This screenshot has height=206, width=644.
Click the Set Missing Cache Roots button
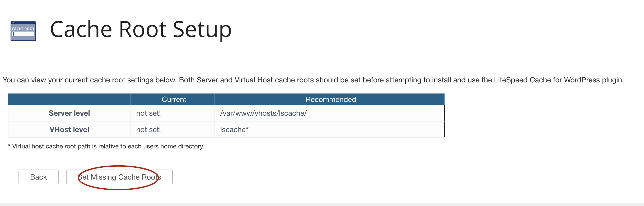click(119, 177)
